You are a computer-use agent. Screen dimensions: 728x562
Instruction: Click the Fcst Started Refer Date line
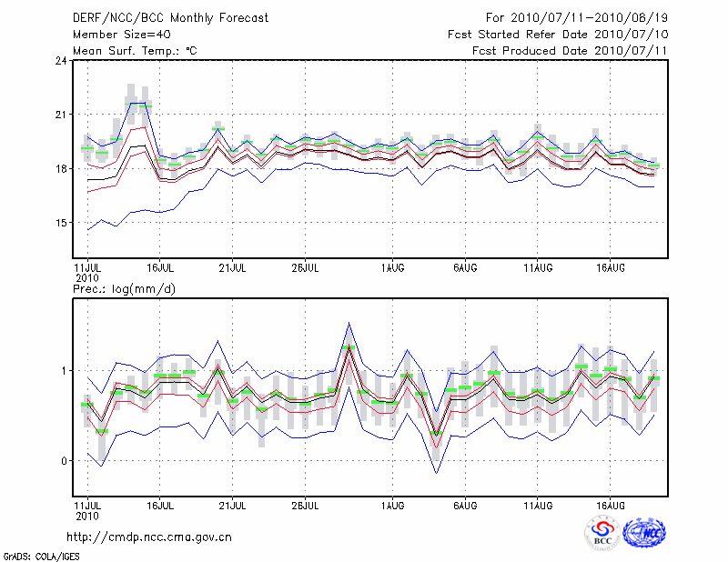tap(559, 35)
